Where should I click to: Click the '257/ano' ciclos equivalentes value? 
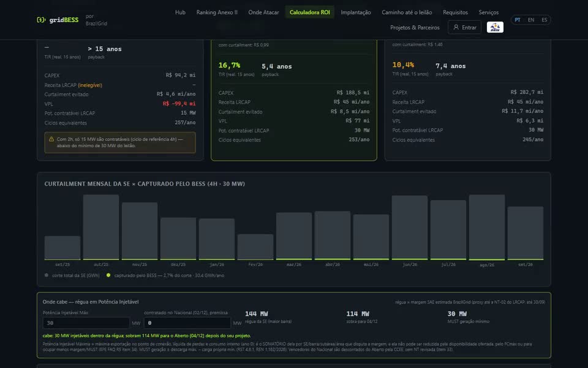click(185, 123)
